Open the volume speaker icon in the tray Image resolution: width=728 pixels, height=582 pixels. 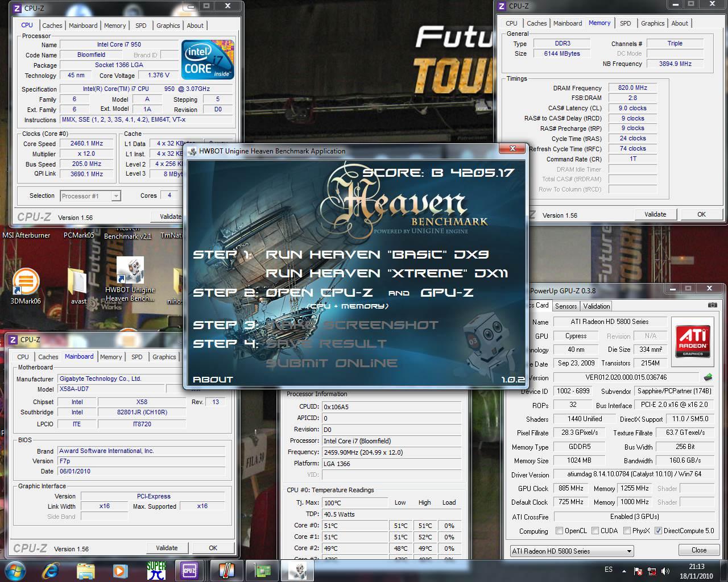[x=665, y=571]
